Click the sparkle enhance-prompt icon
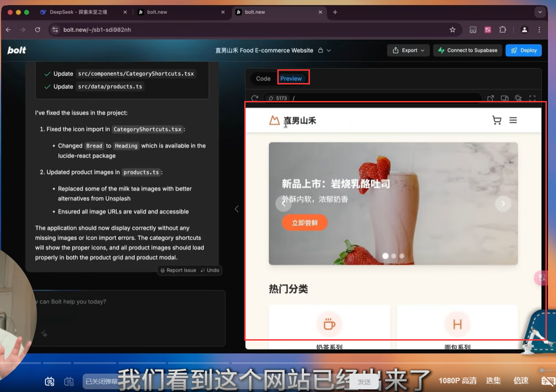This screenshot has height=392, width=556. point(45,334)
